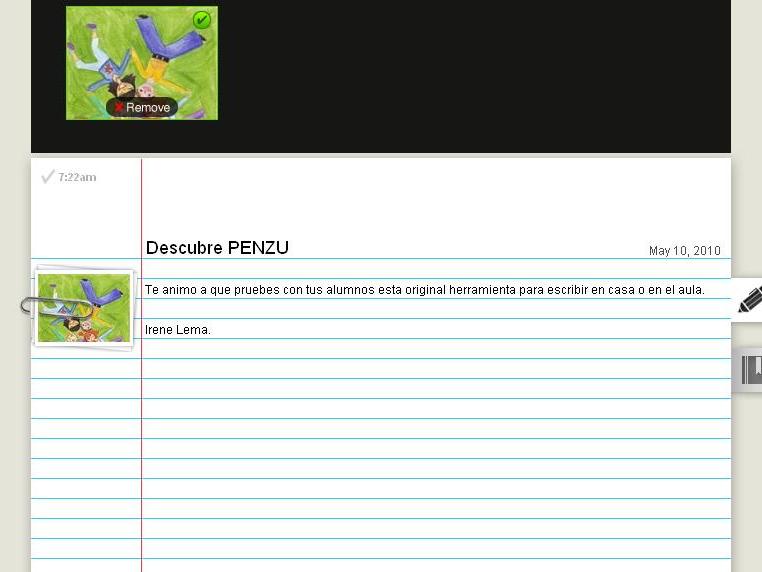Click the saved checkmark next to 7:22am
The width and height of the screenshot is (762, 572).
[48, 176]
